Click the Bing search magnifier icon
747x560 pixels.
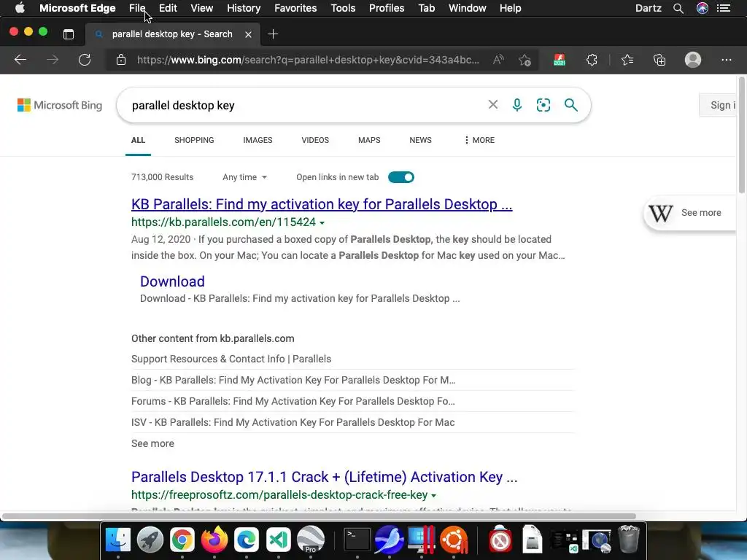pyautogui.click(x=570, y=105)
